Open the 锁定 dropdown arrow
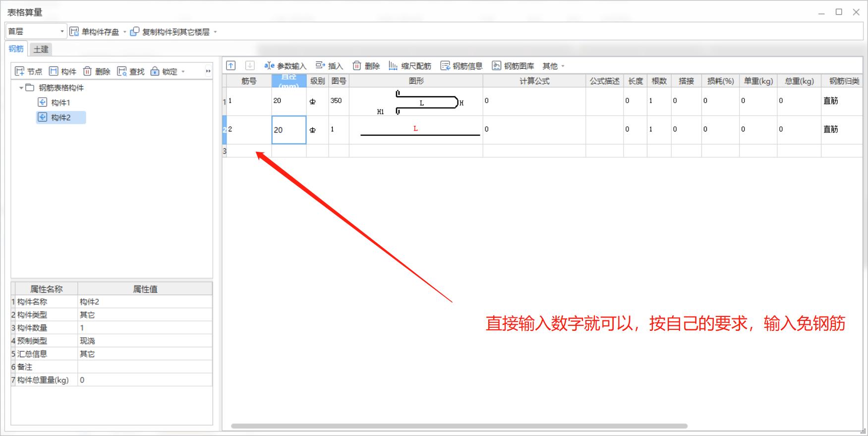The width and height of the screenshot is (868, 436). coord(183,71)
